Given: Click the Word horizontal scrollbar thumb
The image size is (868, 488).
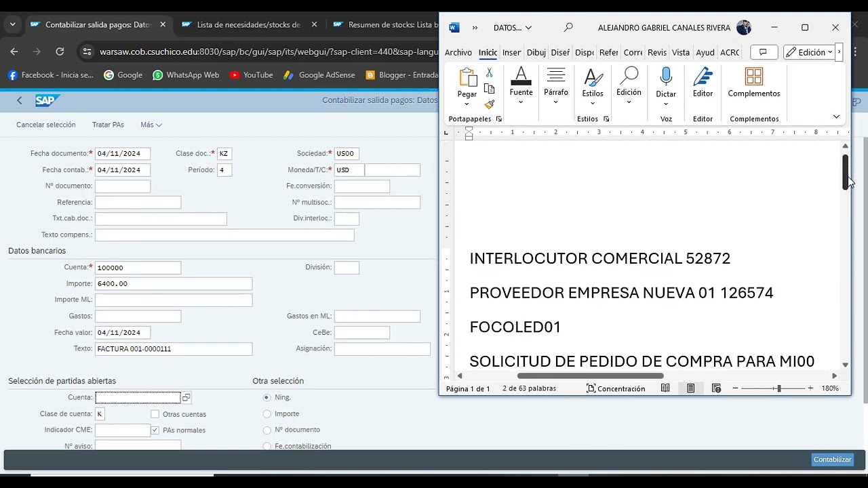Looking at the screenshot, I should 590,375.
